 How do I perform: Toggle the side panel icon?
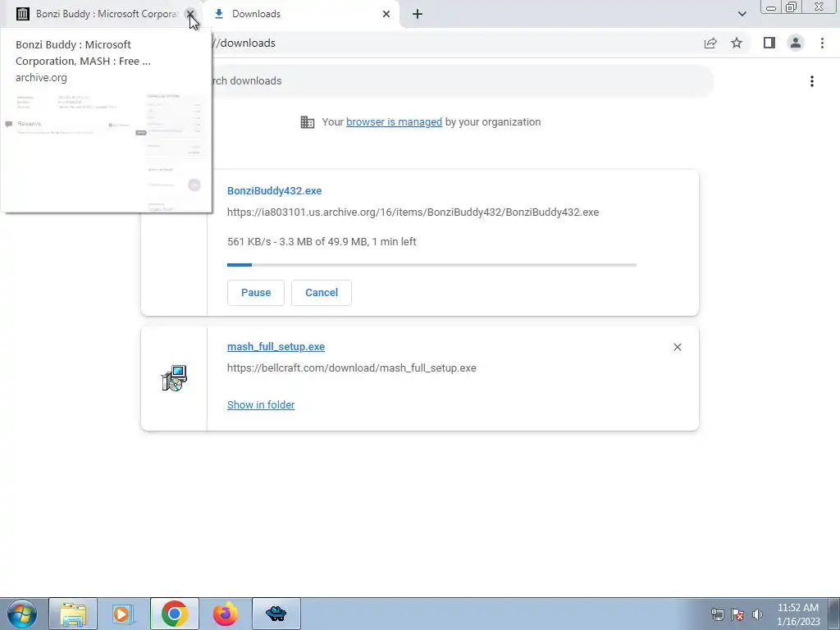coord(769,43)
